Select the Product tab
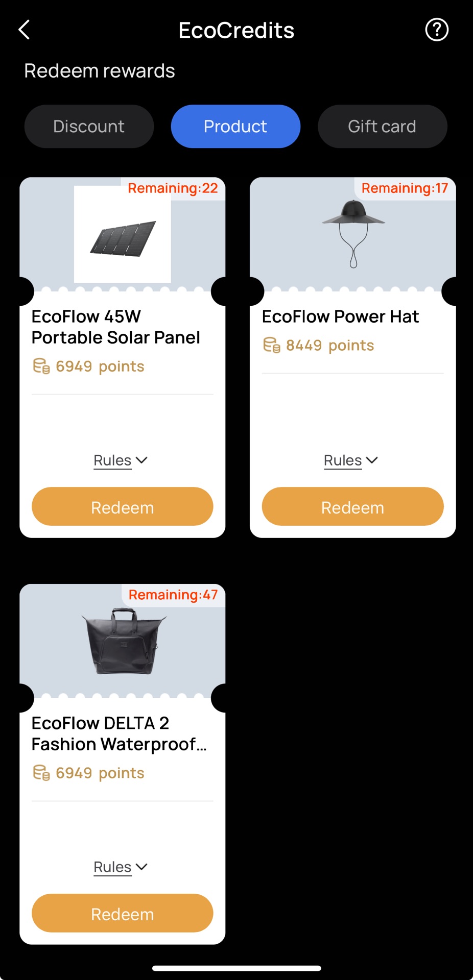Image resolution: width=473 pixels, height=980 pixels. (235, 127)
